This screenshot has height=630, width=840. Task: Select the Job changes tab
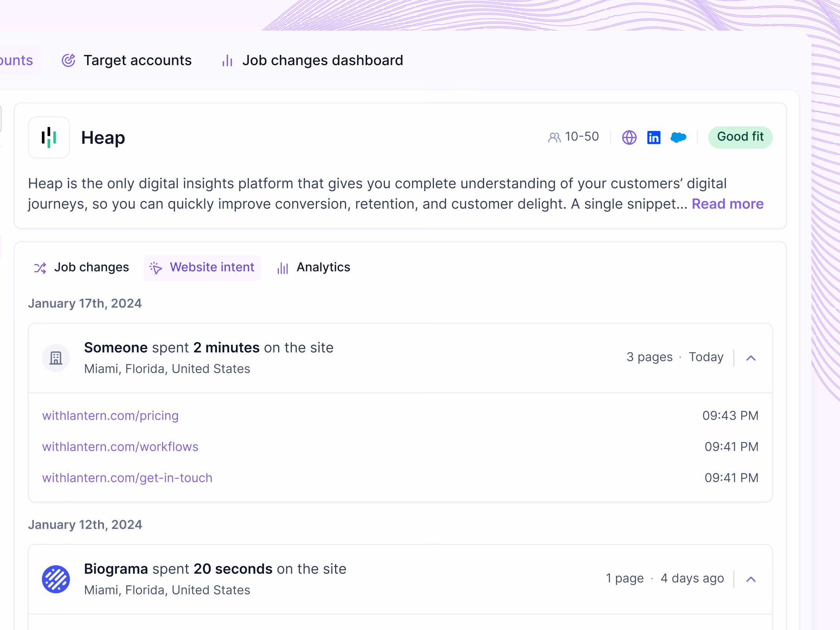[x=82, y=268]
